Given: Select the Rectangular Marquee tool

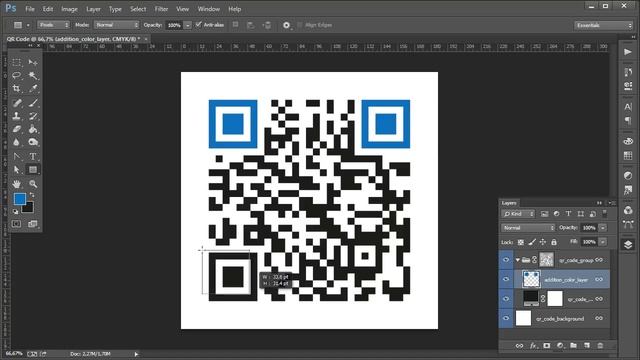Looking at the screenshot, I should click(16, 62).
